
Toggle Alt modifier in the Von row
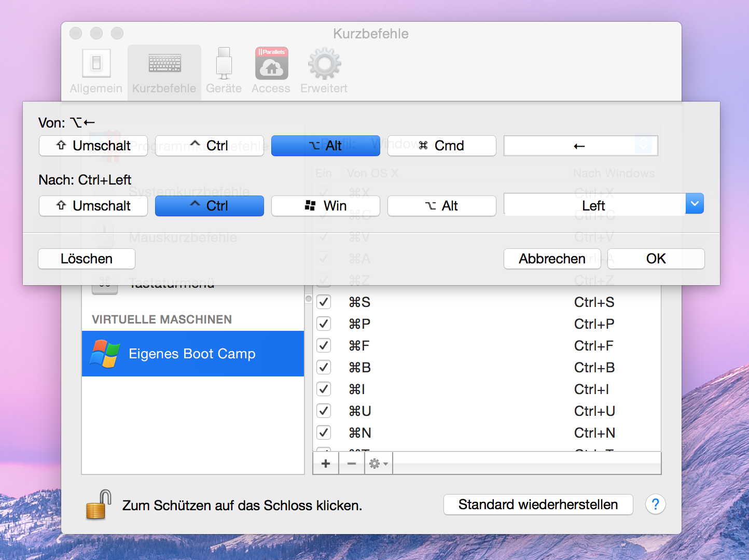[x=325, y=146]
